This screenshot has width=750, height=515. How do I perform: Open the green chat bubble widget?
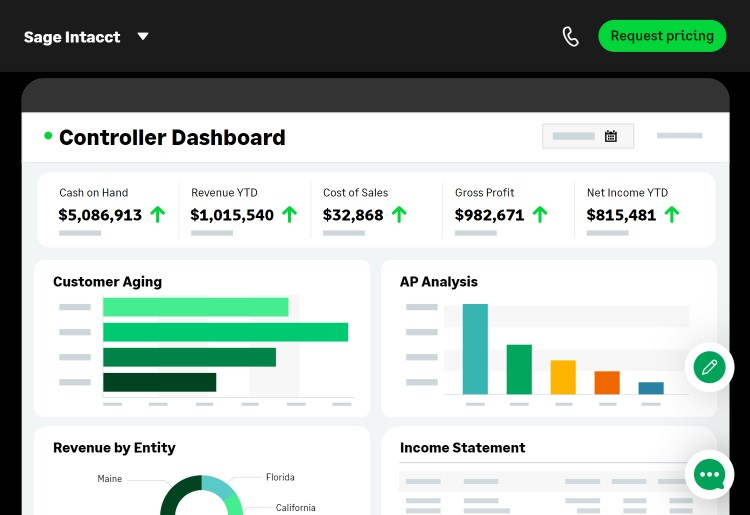(709, 475)
